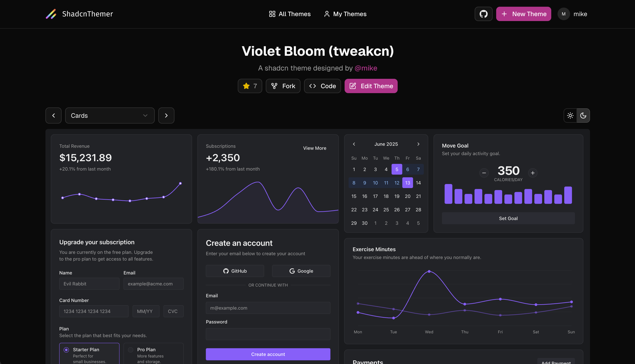Increase calories with the plus icon
Image resolution: width=635 pixels, height=364 pixels.
tap(532, 173)
